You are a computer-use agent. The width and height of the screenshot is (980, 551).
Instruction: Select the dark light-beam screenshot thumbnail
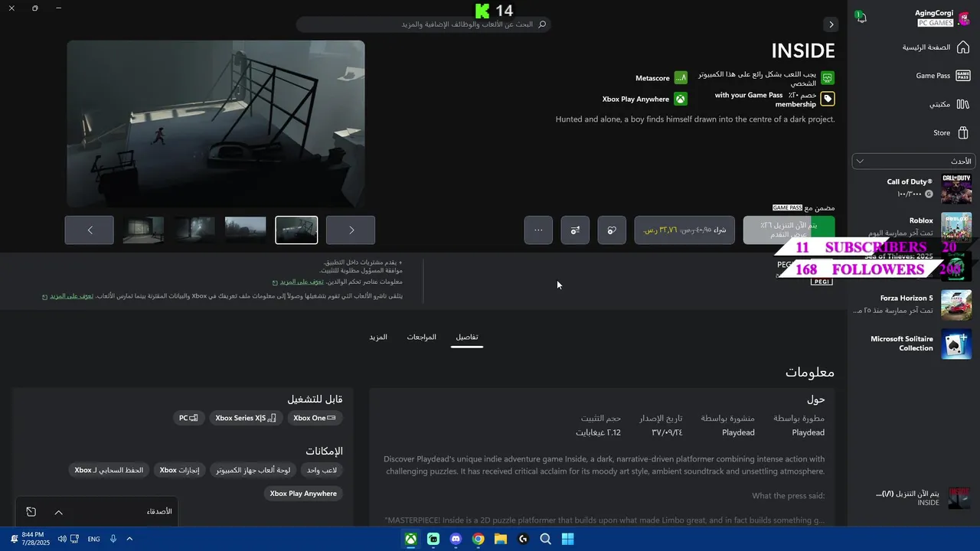(x=194, y=230)
